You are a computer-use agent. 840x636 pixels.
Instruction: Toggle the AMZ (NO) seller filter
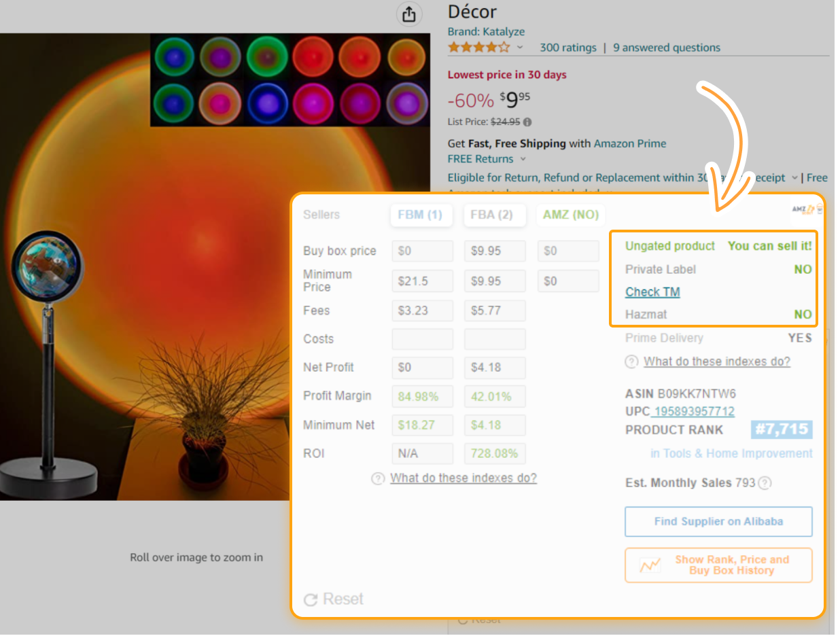coord(571,215)
